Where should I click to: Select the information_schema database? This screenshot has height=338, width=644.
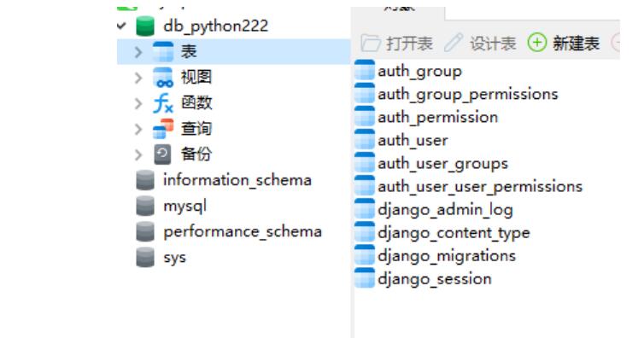pyautogui.click(x=224, y=180)
